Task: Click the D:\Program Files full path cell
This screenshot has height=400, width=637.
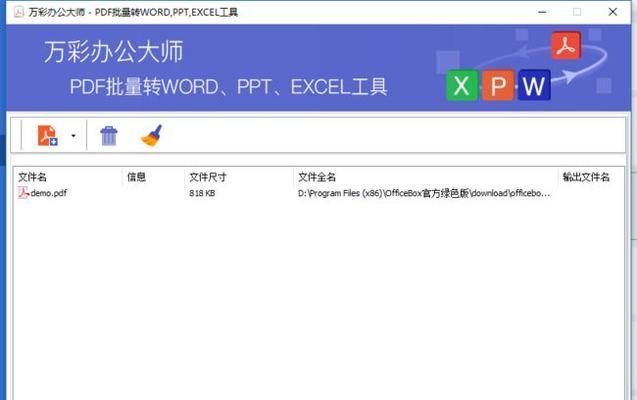Action: (x=424, y=193)
